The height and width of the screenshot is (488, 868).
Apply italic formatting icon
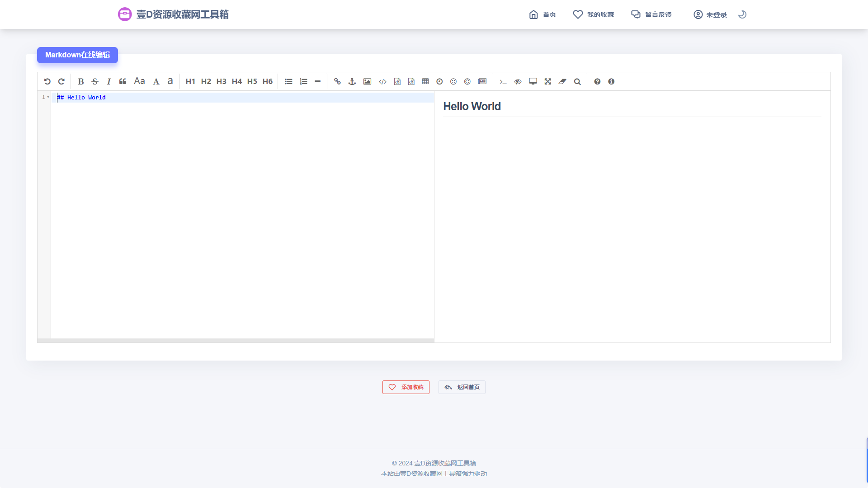pyautogui.click(x=108, y=81)
